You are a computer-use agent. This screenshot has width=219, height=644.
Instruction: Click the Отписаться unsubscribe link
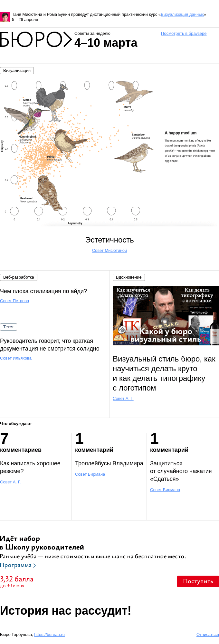point(208,635)
